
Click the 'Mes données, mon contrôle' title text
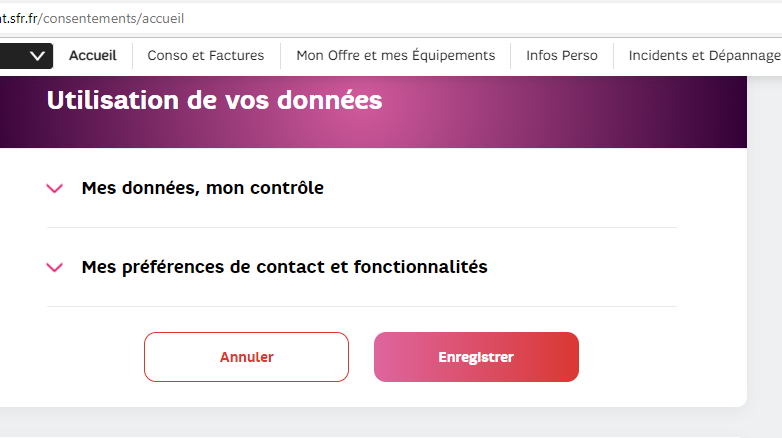pyautogui.click(x=202, y=188)
